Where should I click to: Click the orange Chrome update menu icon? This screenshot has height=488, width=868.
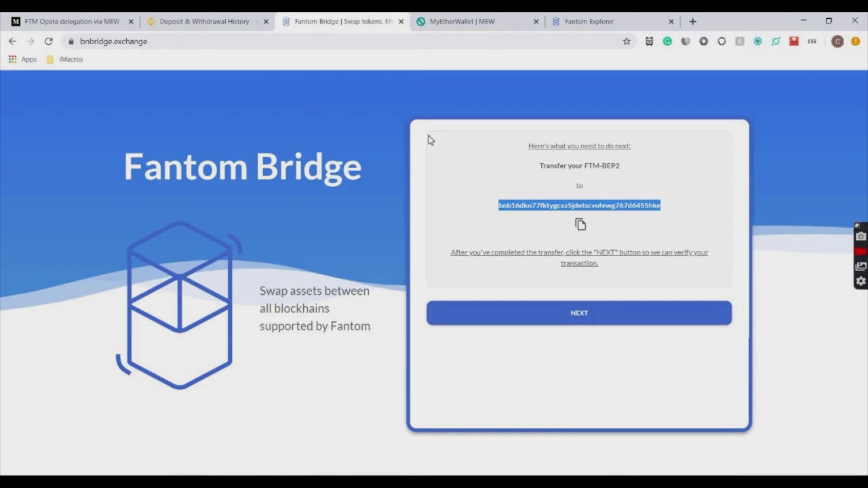click(x=856, y=41)
